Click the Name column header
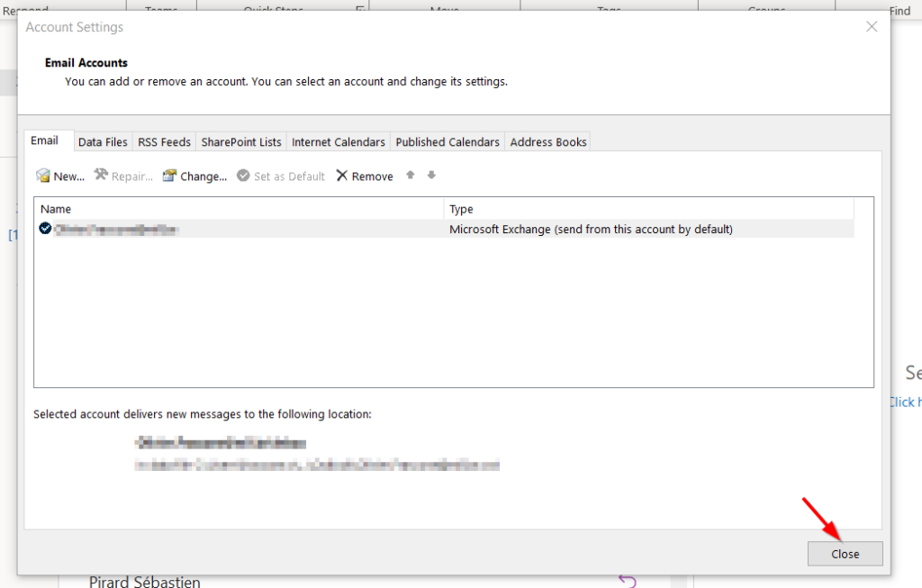 point(239,209)
